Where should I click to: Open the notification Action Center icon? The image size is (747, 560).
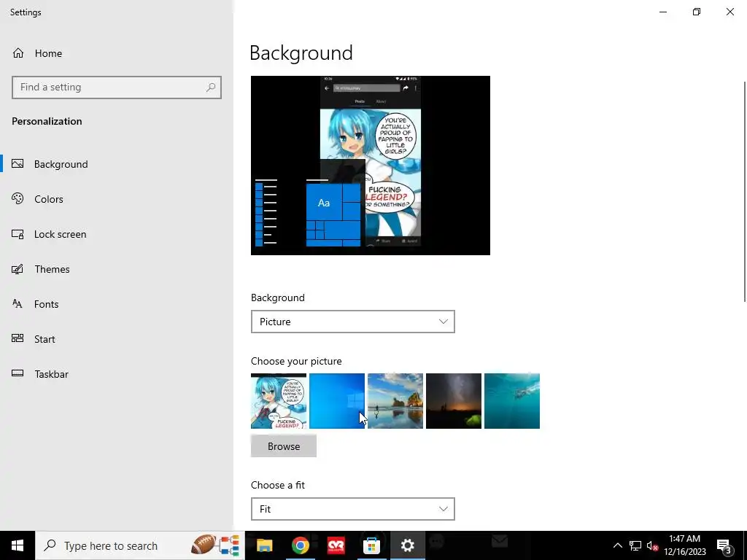724,545
